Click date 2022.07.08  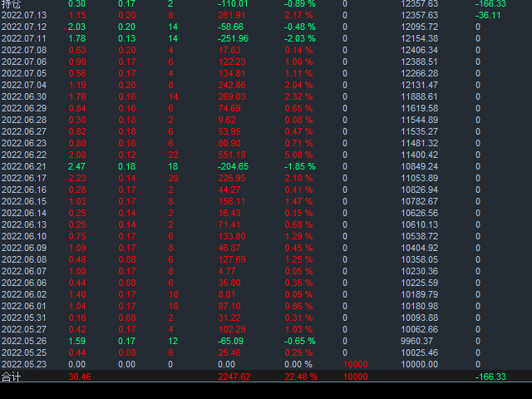point(24,50)
